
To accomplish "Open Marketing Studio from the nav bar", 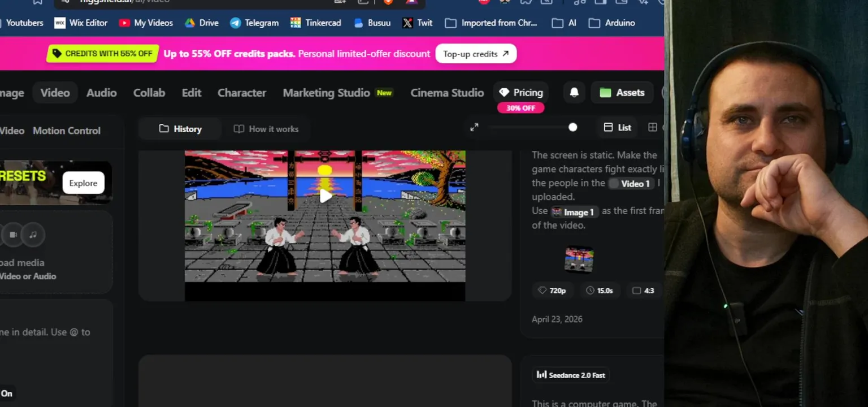I will [x=327, y=93].
